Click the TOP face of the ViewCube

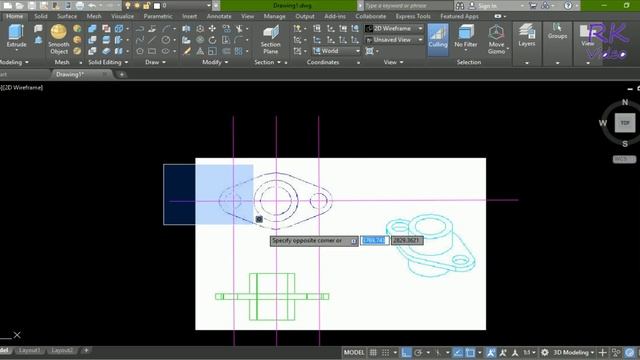pyautogui.click(x=625, y=123)
